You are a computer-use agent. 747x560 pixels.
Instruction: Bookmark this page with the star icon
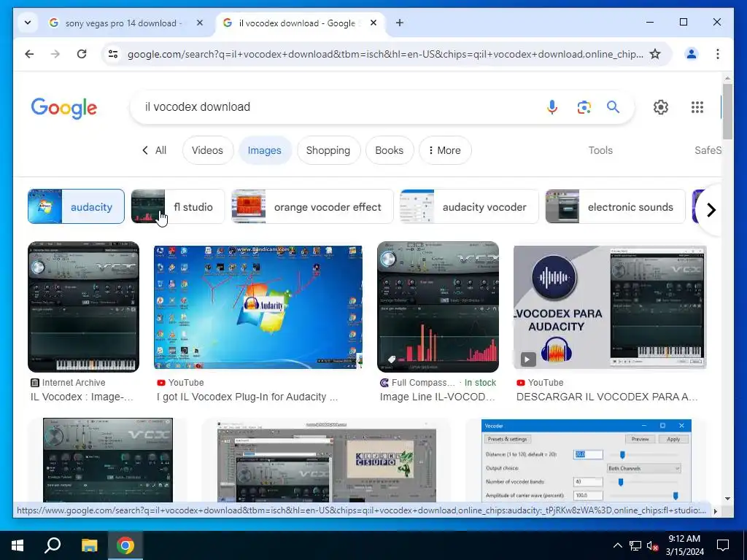click(x=656, y=54)
